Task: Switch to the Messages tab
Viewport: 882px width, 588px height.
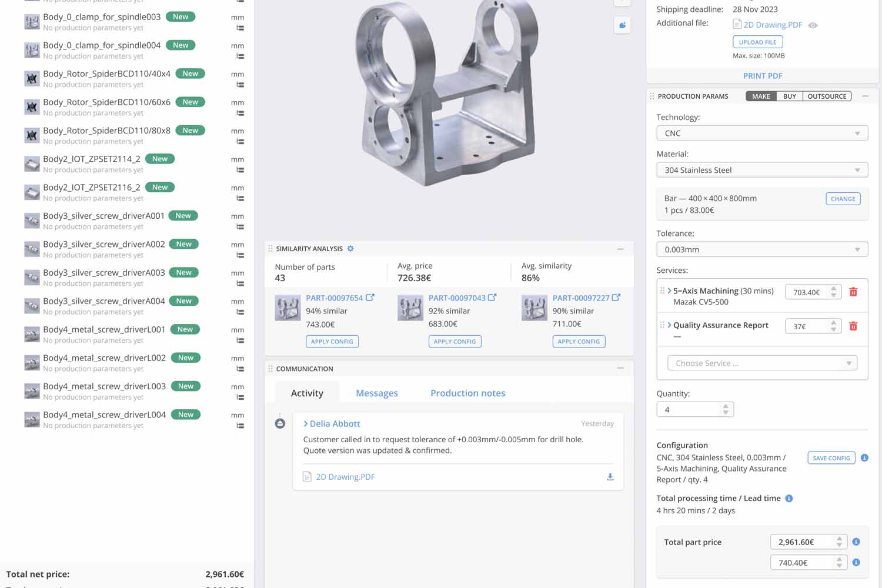Action: pyautogui.click(x=377, y=393)
